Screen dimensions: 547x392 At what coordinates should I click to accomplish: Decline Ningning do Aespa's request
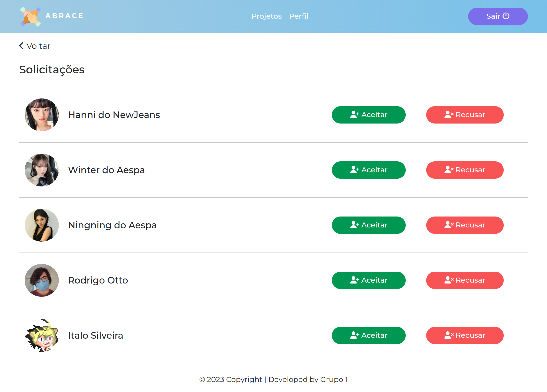(x=464, y=225)
